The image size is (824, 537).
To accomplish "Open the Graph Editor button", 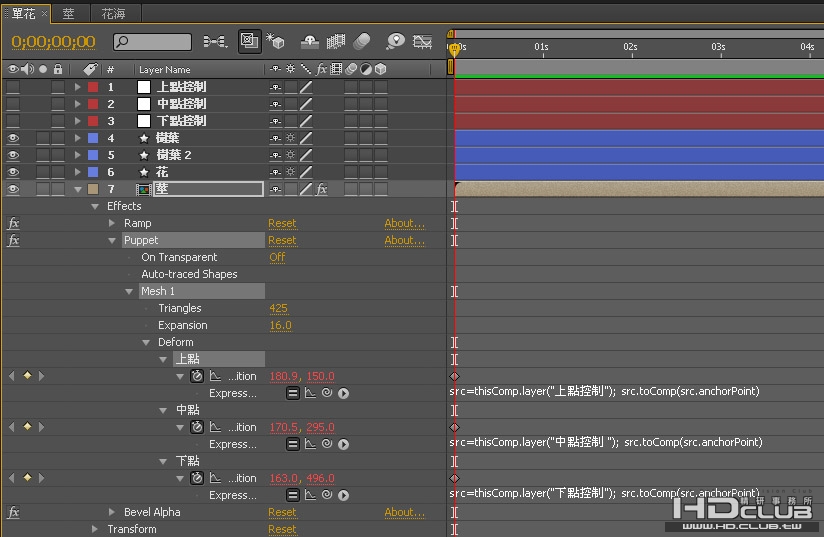I will [x=422, y=41].
